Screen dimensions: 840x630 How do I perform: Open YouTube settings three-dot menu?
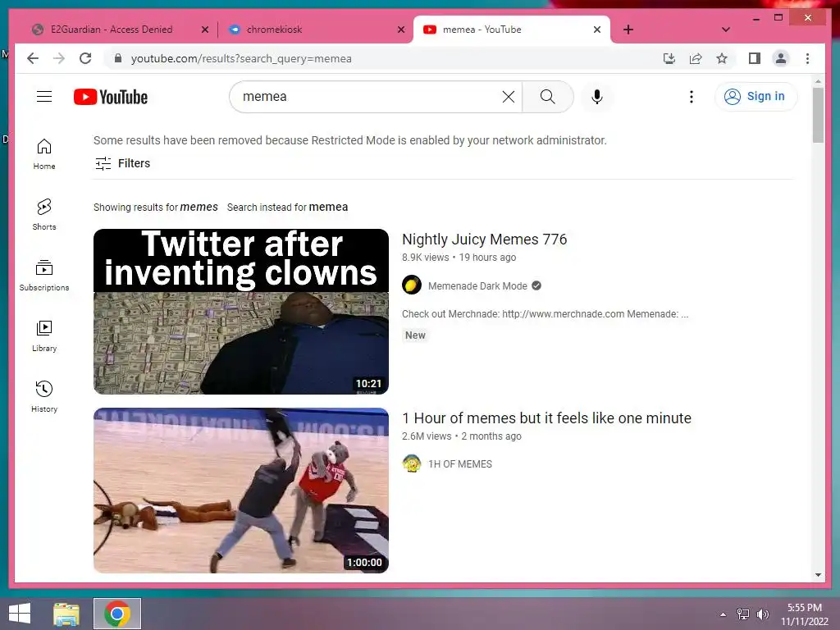pyautogui.click(x=691, y=97)
